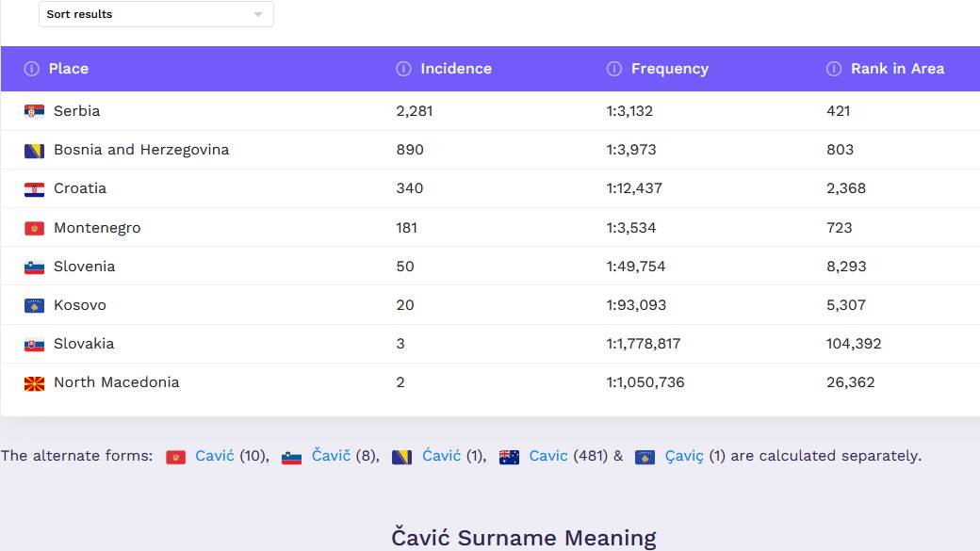The image size is (980, 551).
Task: Visit the Çaviç alternate form link
Action: pos(682,456)
